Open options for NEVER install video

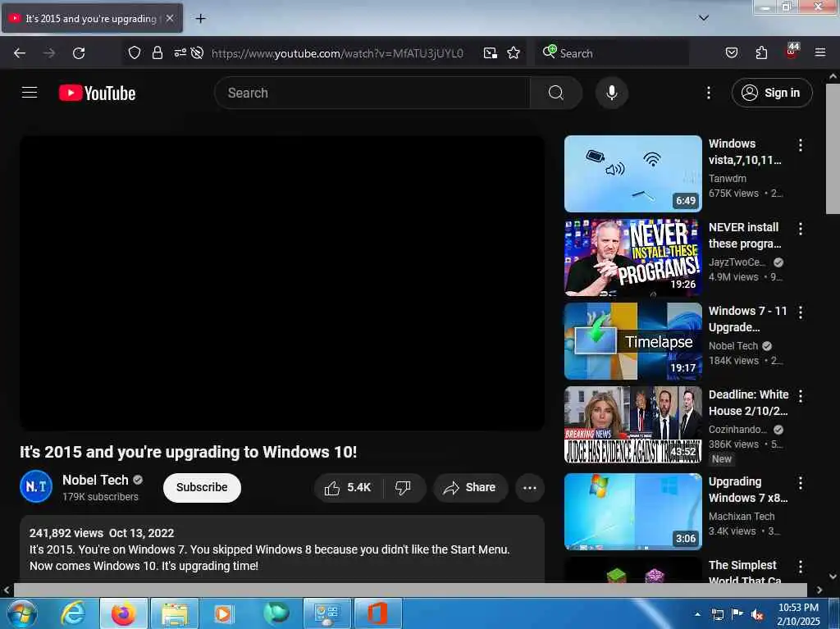(801, 229)
